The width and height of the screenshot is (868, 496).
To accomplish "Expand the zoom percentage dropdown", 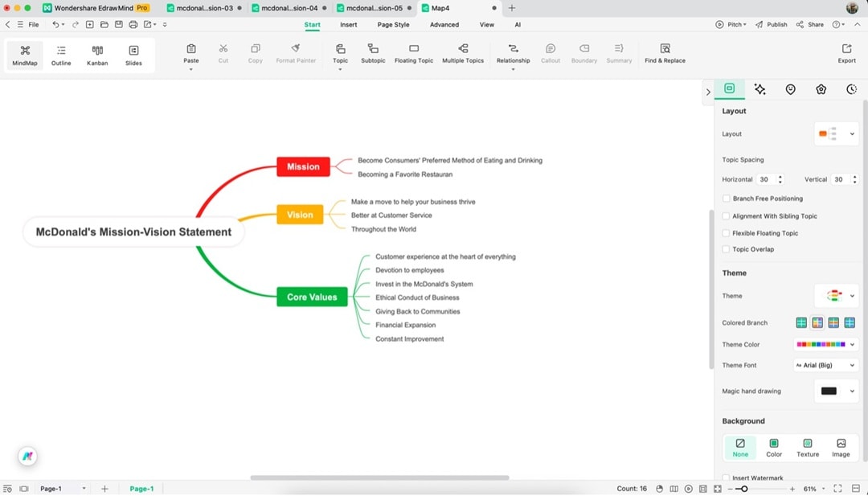I will pyautogui.click(x=814, y=488).
